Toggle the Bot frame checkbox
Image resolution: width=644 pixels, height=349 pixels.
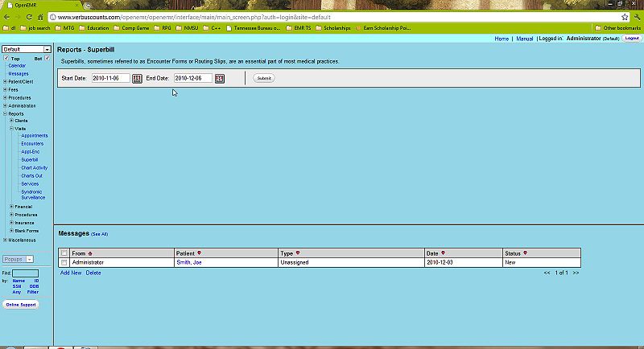tap(47, 58)
